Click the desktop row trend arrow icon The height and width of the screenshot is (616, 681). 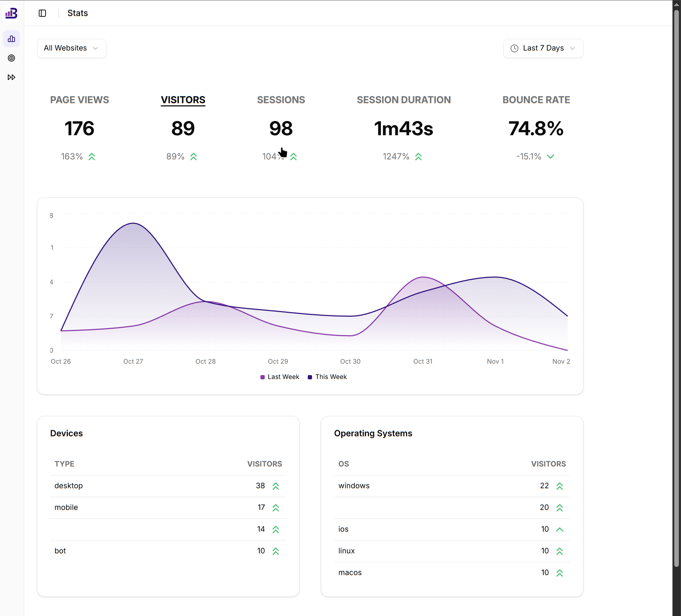276,486
